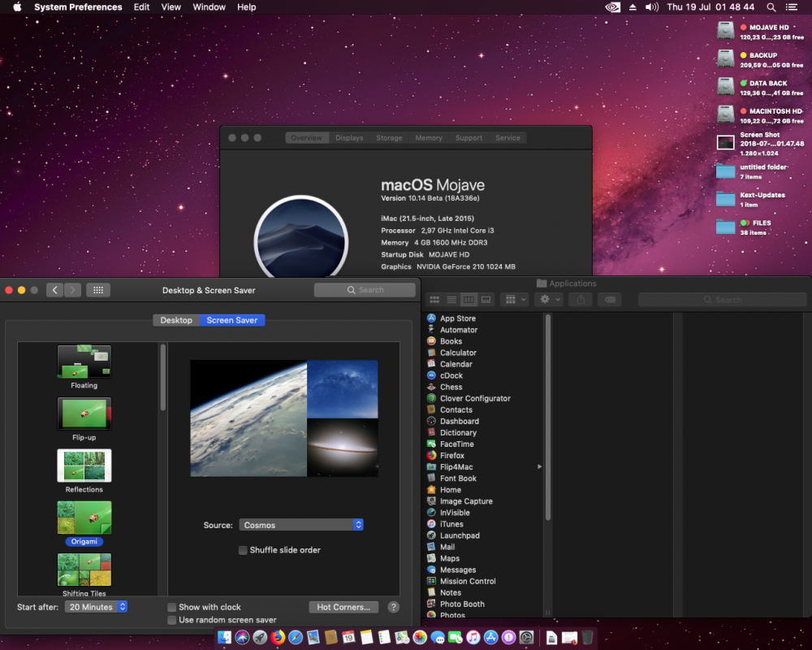Click the Finder Share toolbar button
The height and width of the screenshot is (650, 812).
581,300
